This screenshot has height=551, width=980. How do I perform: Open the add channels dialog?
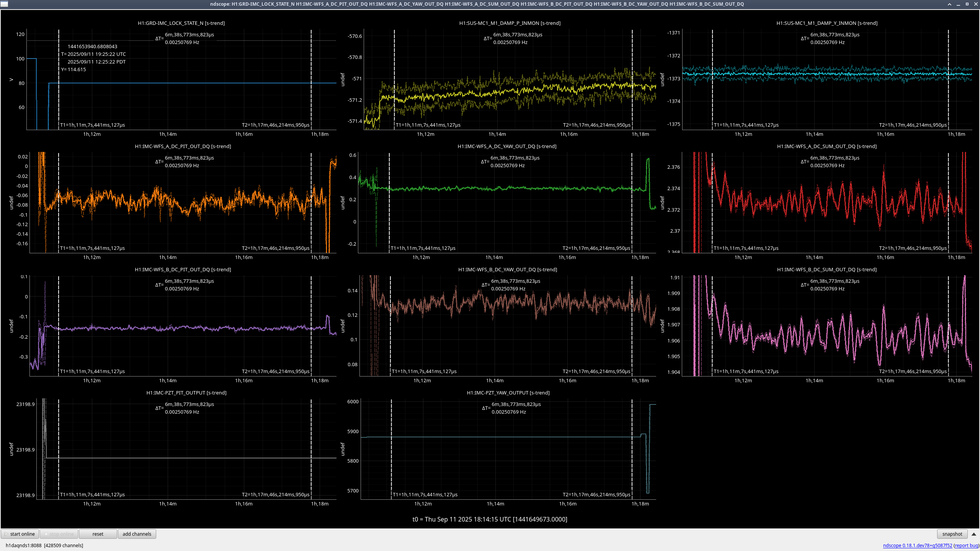[137, 534]
